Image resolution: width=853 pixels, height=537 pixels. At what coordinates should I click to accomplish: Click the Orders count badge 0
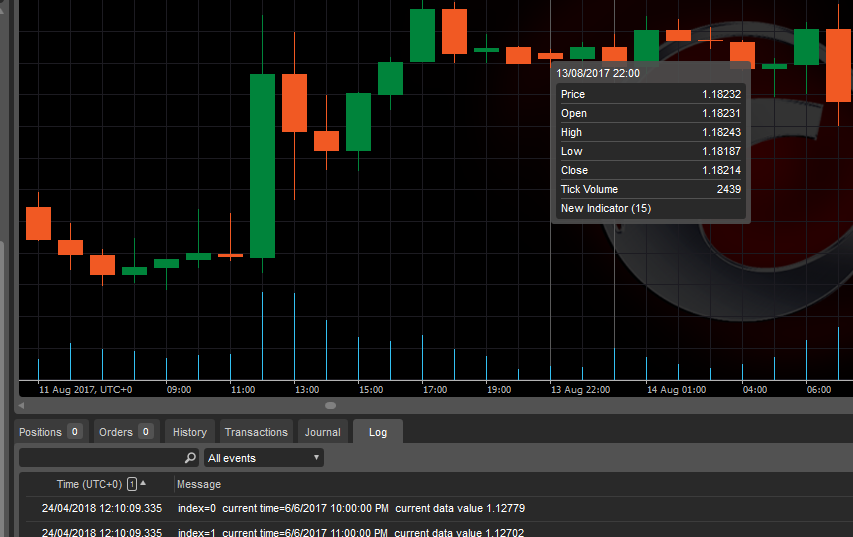(x=145, y=431)
